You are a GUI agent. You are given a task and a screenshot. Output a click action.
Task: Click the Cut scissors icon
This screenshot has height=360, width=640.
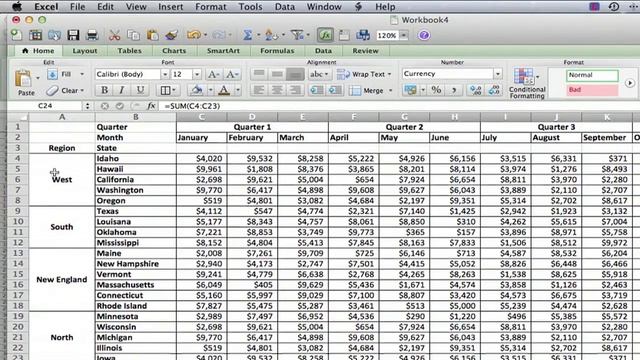(x=114, y=35)
